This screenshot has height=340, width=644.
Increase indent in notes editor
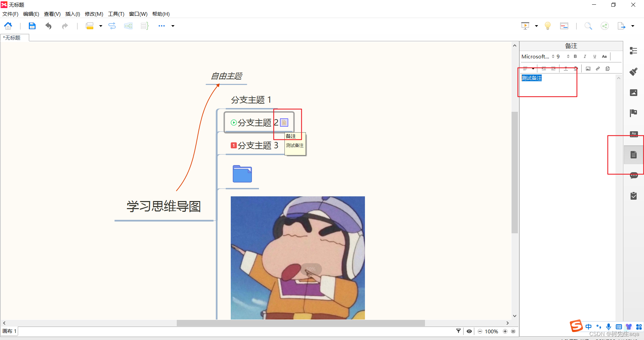click(544, 68)
